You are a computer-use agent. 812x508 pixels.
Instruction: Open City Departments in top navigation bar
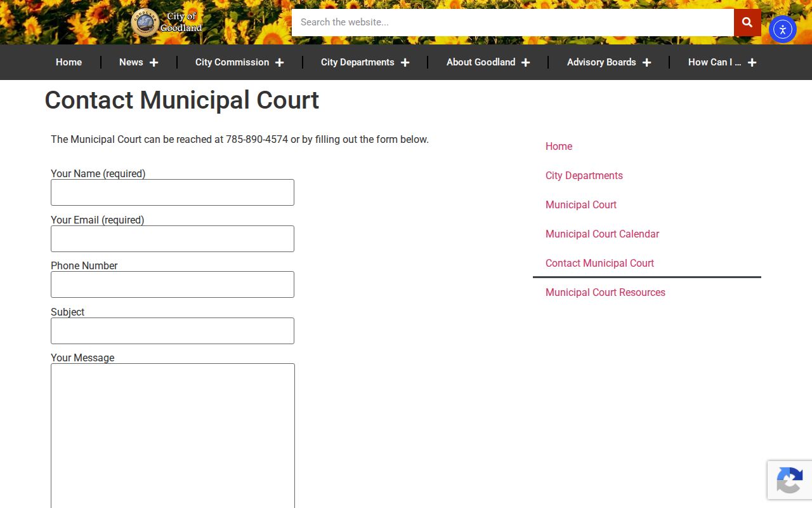coord(358,62)
